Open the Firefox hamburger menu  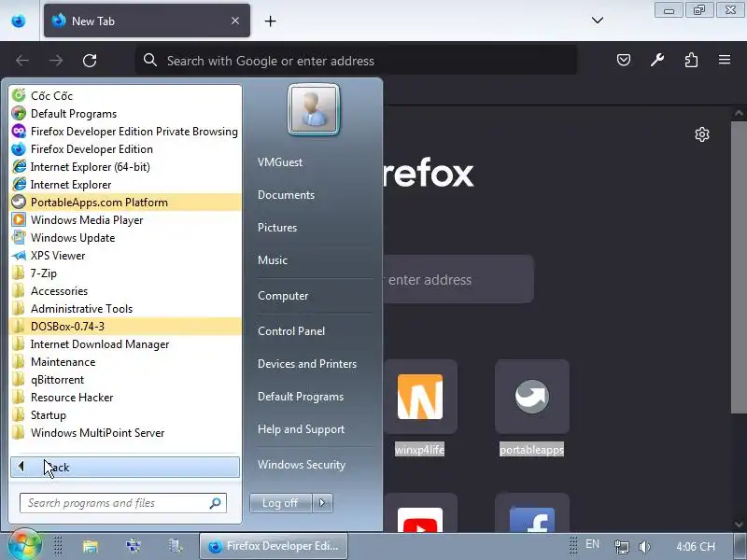(725, 60)
